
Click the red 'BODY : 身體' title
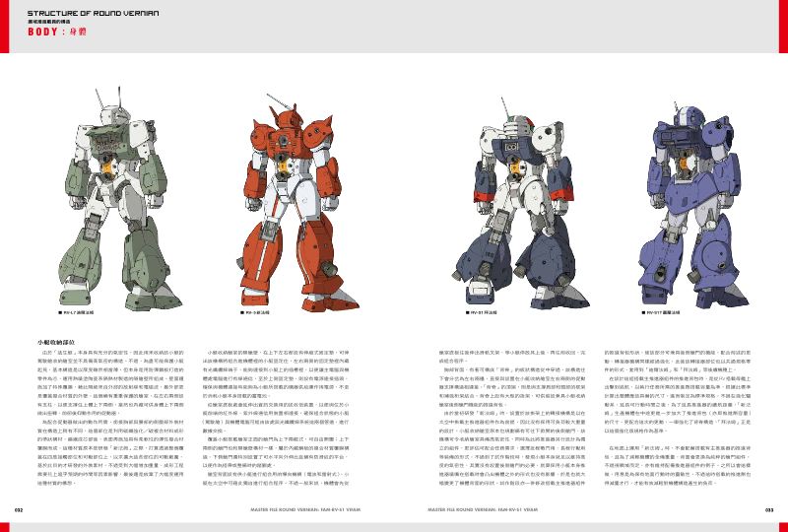(57, 32)
